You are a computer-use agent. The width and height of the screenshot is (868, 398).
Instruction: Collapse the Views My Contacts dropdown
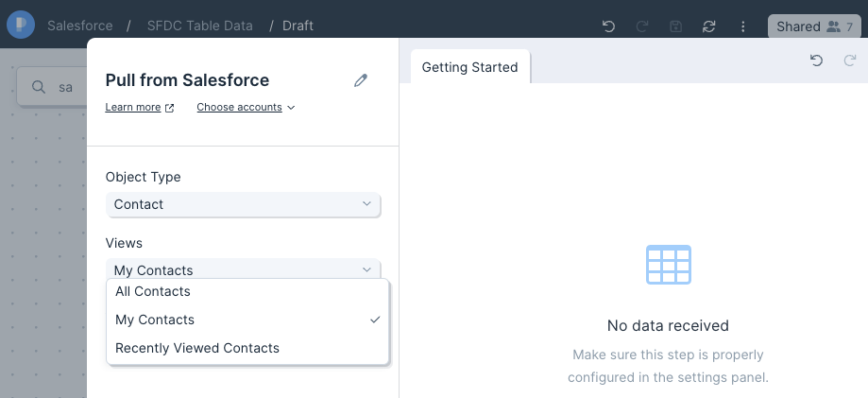click(243, 269)
